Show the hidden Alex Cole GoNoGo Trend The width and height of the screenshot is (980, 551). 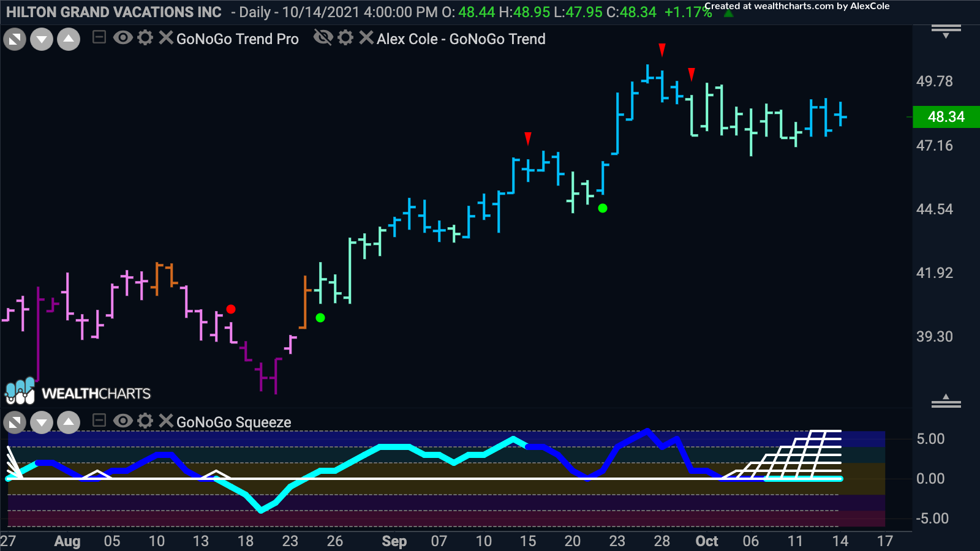coord(323,38)
